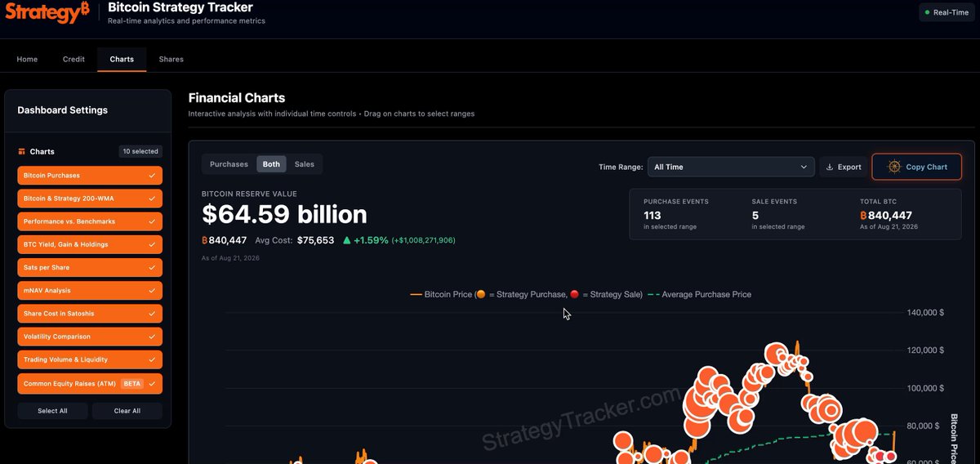Viewport: 980px width, 464px height.
Task: Click the ship wheel icon on Copy Chart
Action: click(894, 167)
